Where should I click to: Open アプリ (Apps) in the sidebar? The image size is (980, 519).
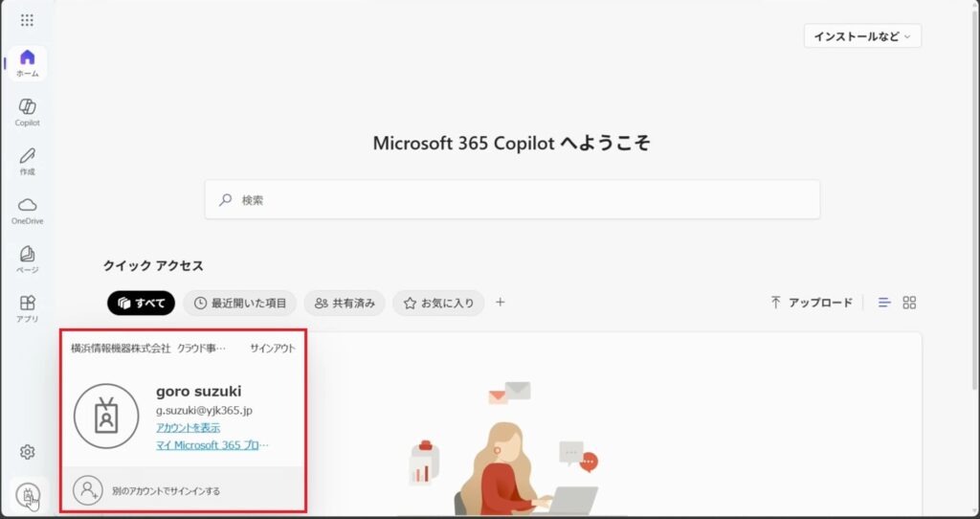pos(28,309)
